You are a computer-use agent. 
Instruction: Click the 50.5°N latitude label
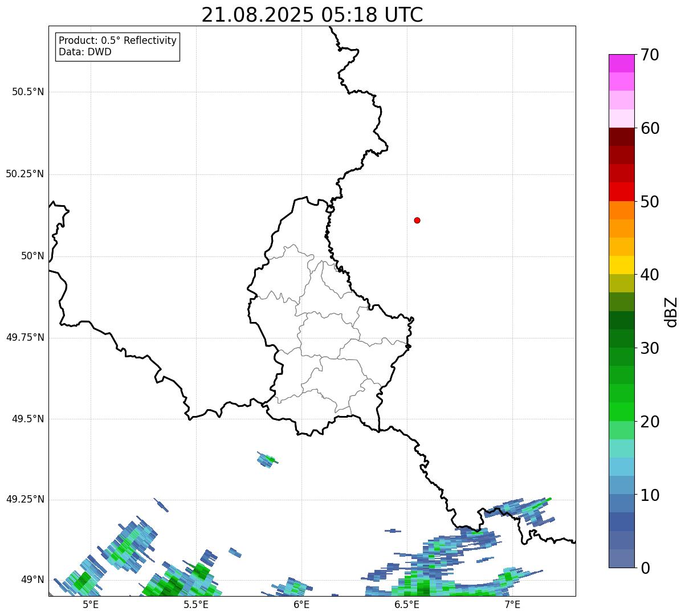point(28,92)
